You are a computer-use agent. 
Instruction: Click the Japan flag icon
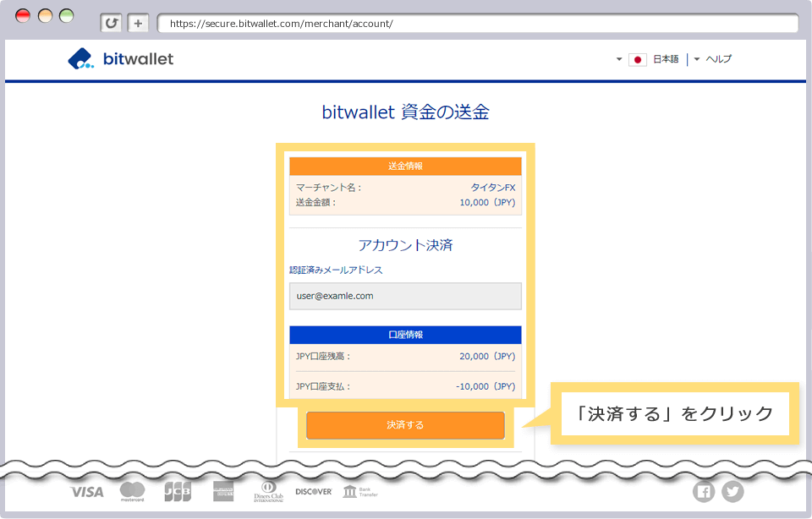(x=638, y=59)
